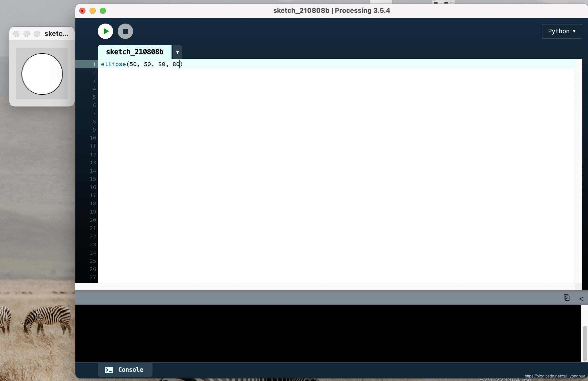Viewport: 588px width, 381px height.
Task: Select the sketch_210808b editor tab
Action: [x=134, y=52]
